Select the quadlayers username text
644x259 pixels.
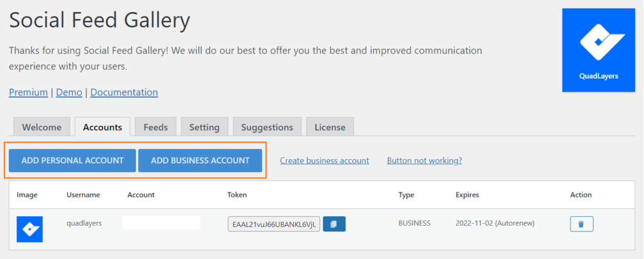pyautogui.click(x=84, y=223)
